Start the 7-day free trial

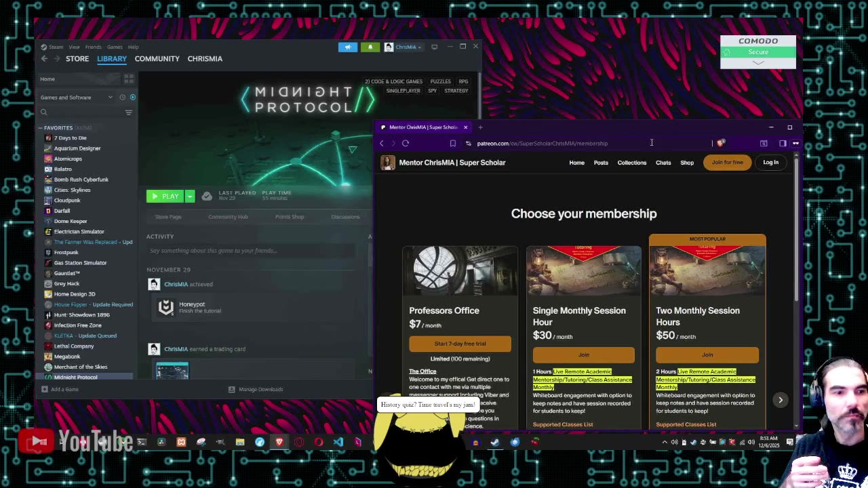[460, 344]
